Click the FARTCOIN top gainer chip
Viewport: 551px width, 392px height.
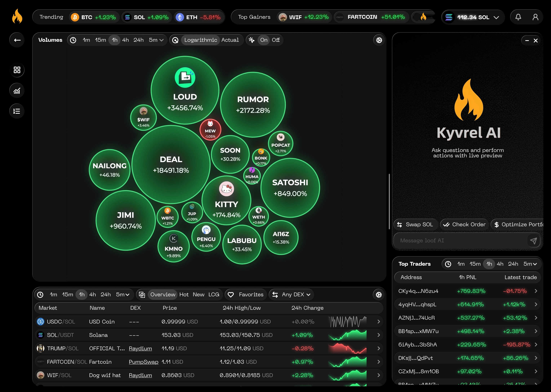pos(371,17)
